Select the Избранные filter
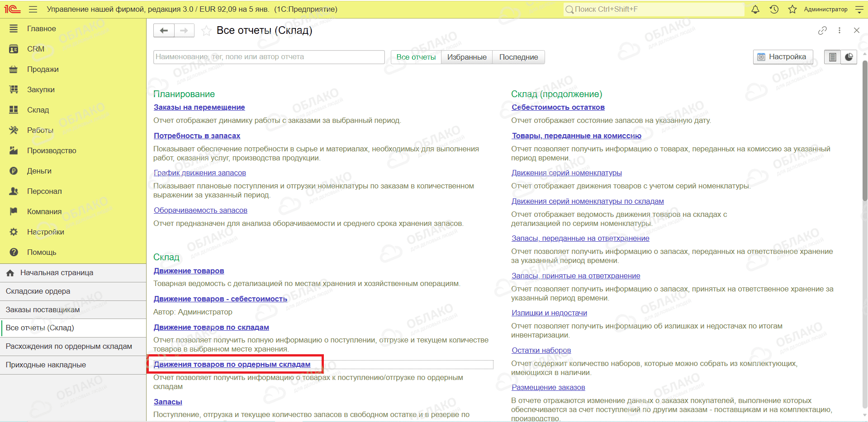 coord(467,57)
